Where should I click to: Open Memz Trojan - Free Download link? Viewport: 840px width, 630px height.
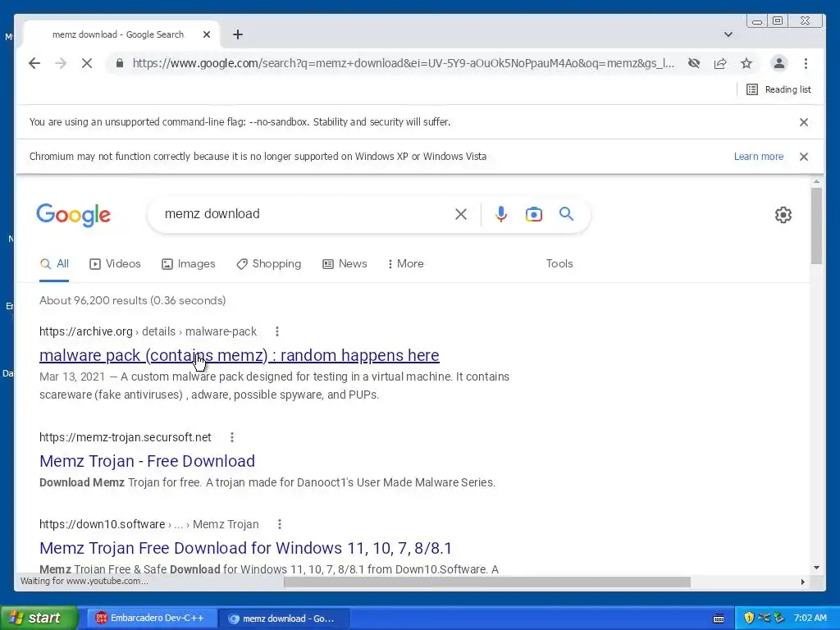point(147,461)
